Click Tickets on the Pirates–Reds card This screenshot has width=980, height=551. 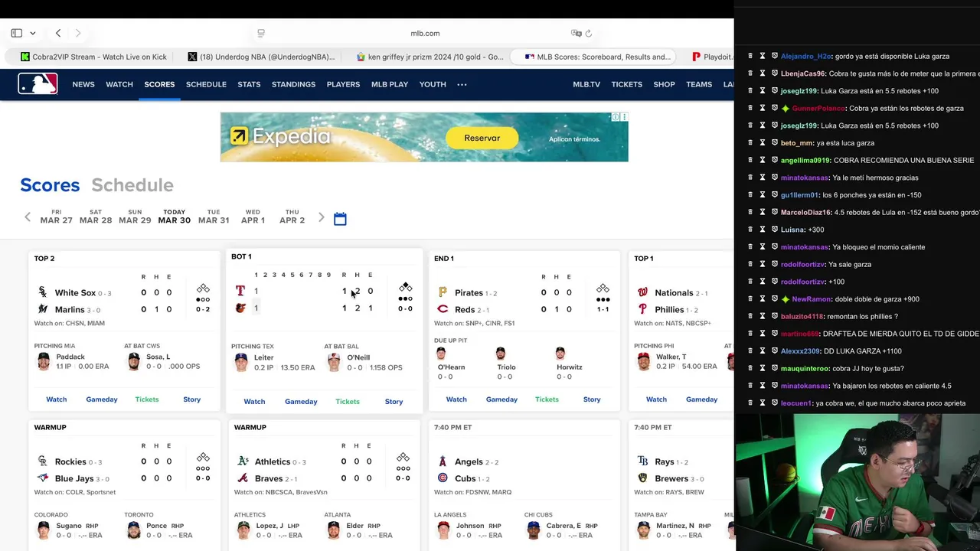(x=547, y=399)
